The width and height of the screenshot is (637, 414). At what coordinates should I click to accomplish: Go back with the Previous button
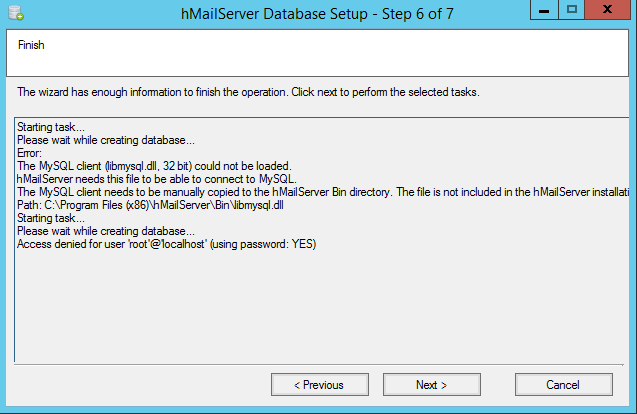320,384
